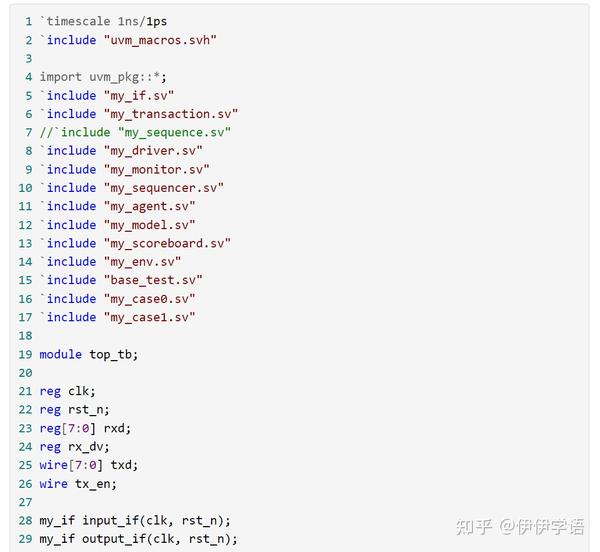
Task: Click the my_if input_if instantiation line
Action: (x=135, y=521)
